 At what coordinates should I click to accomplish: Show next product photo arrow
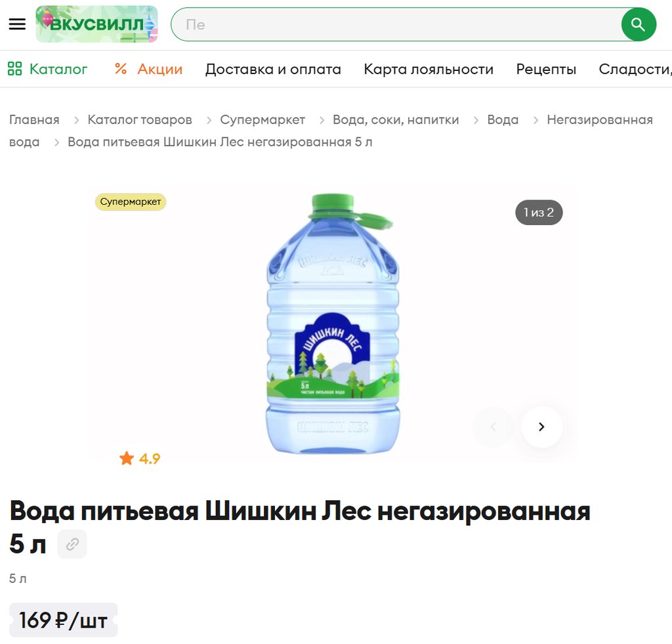pos(541,427)
